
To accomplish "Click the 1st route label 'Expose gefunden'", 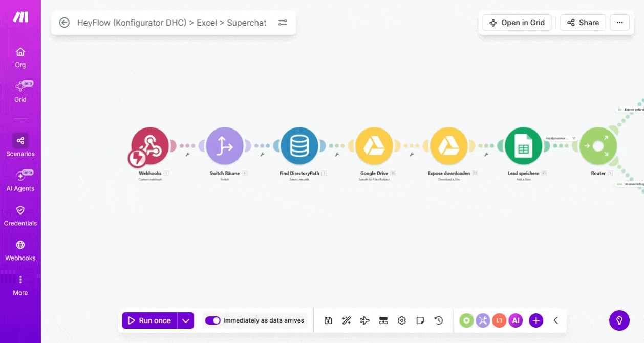I will 630,110.
